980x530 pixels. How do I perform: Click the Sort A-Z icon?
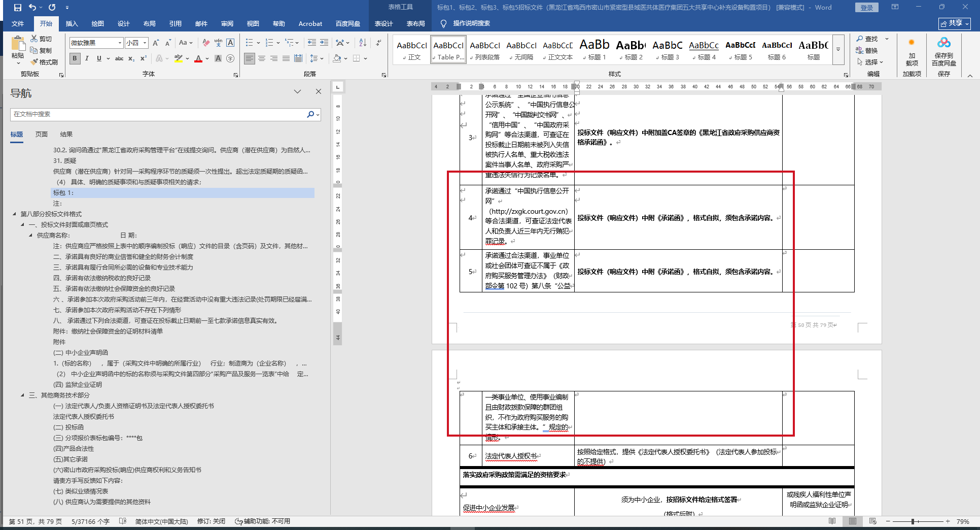[x=363, y=43]
